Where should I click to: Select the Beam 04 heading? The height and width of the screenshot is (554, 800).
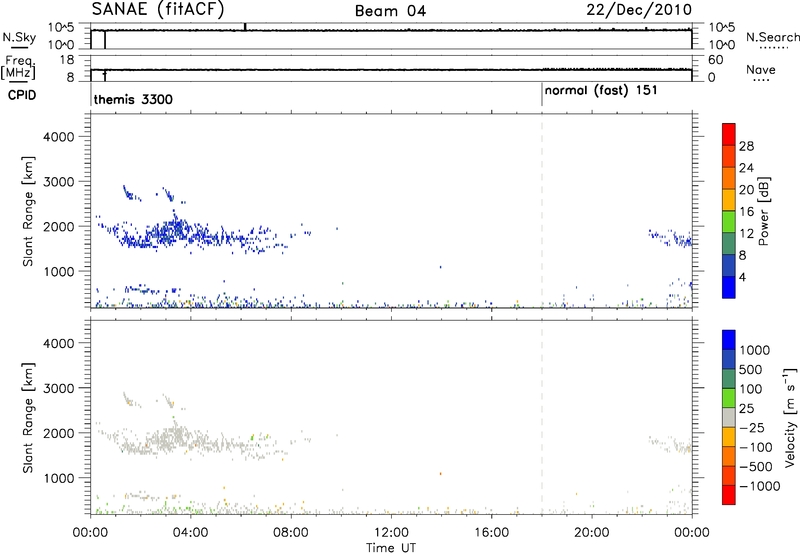[x=390, y=11]
